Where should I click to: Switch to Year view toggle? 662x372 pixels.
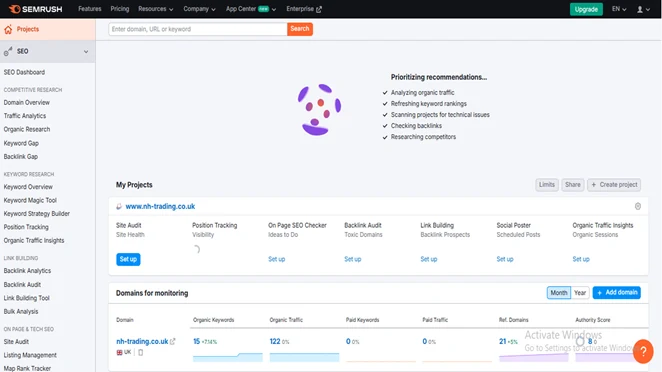580,293
